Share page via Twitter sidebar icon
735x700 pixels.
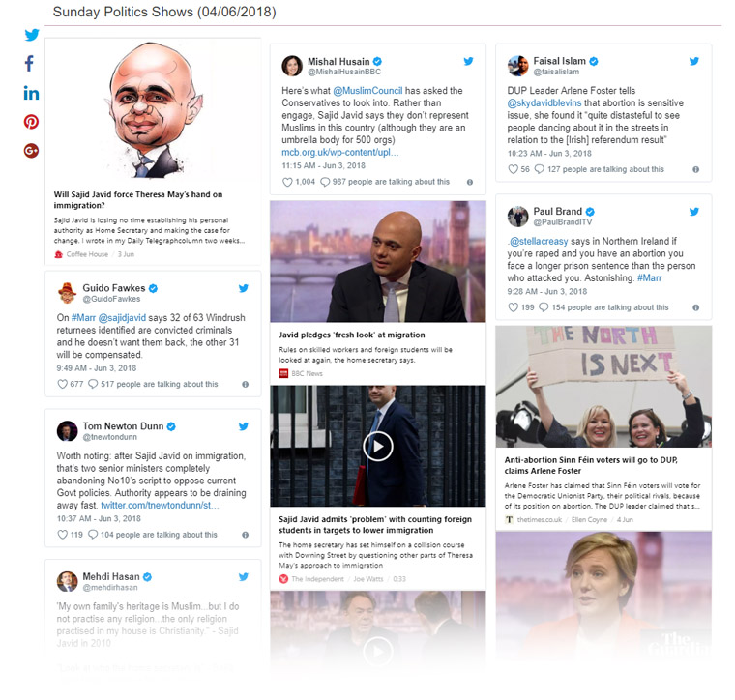pyautogui.click(x=31, y=35)
